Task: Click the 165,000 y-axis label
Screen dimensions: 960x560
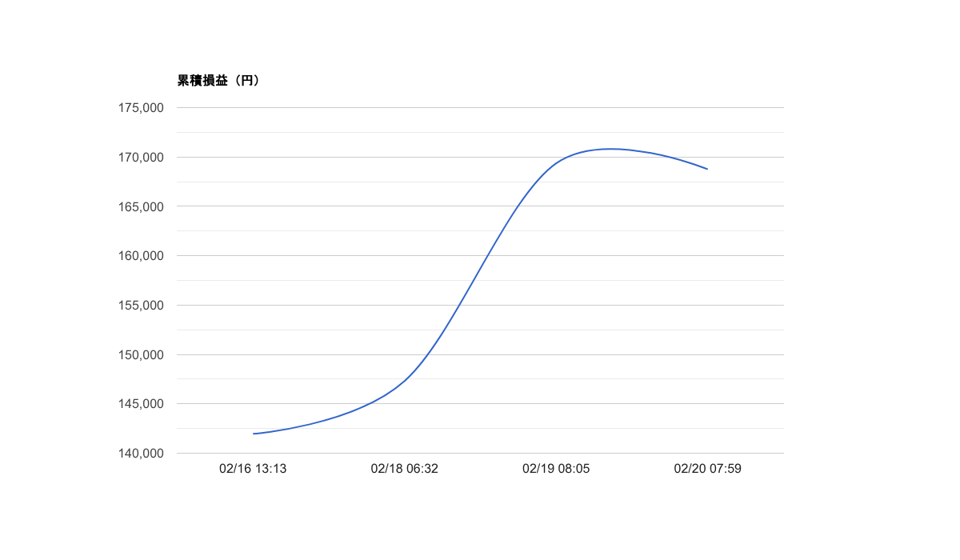Action: (x=142, y=206)
